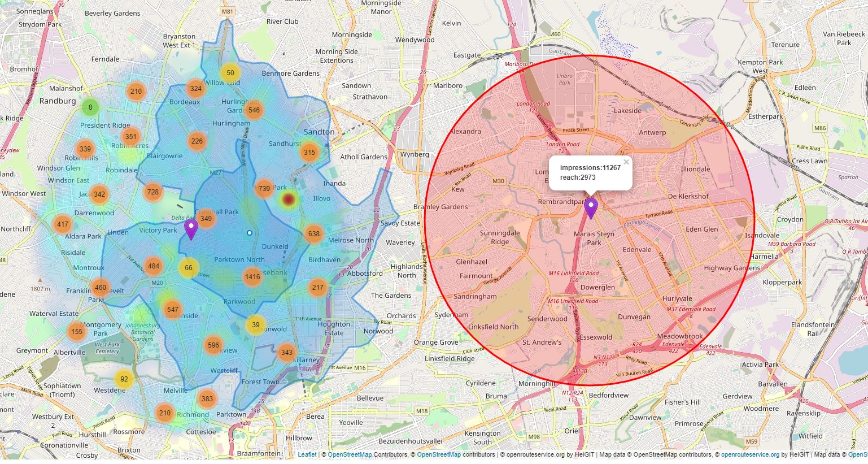Viewport: 868px width, 464px height.
Task: Click the Morningside Manor map label
Action: (x=381, y=7)
